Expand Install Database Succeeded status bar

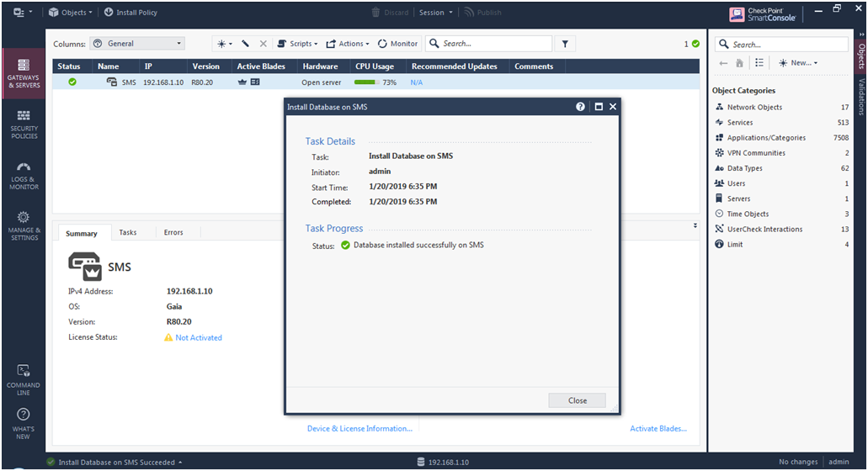tap(115, 462)
